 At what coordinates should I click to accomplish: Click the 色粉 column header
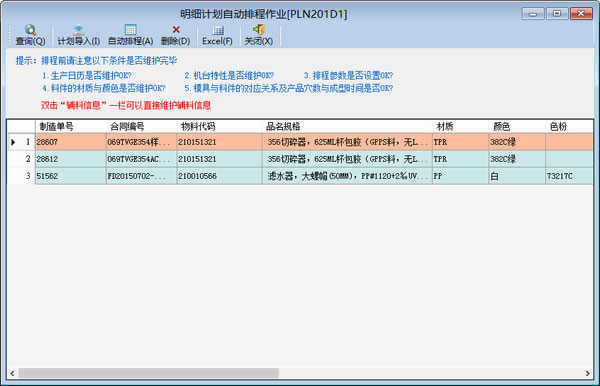pos(569,126)
